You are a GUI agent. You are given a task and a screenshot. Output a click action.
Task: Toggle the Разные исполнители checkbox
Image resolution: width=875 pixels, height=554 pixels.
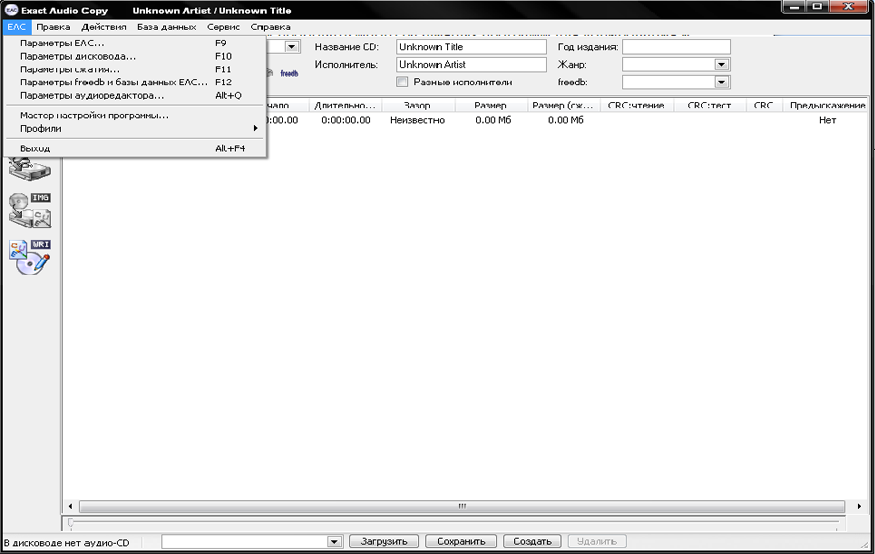(x=402, y=82)
